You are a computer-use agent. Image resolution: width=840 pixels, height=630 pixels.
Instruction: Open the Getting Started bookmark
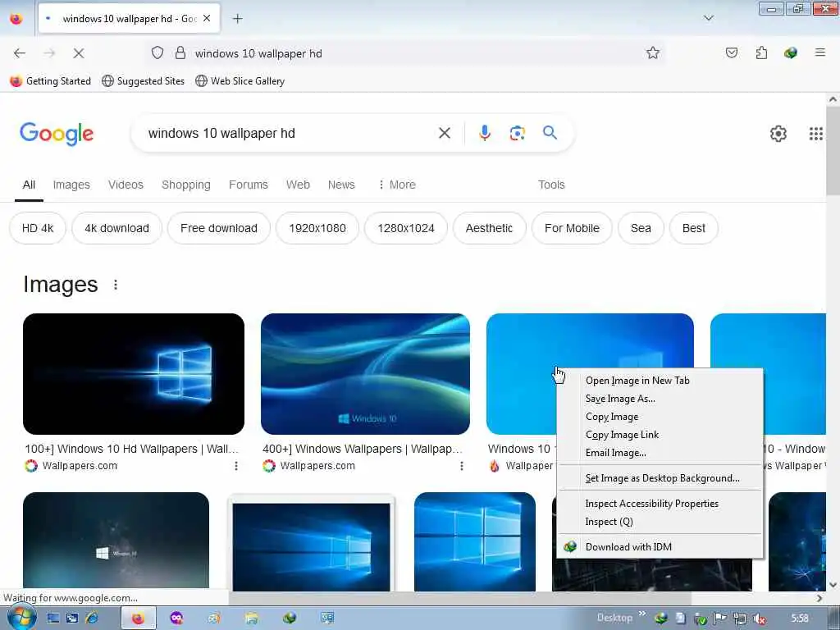[50, 81]
